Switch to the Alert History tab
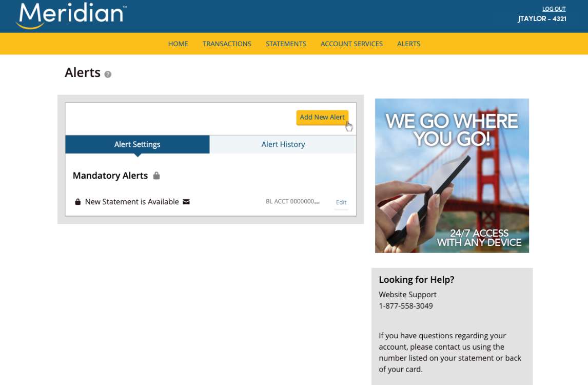The width and height of the screenshot is (588, 385). click(283, 144)
